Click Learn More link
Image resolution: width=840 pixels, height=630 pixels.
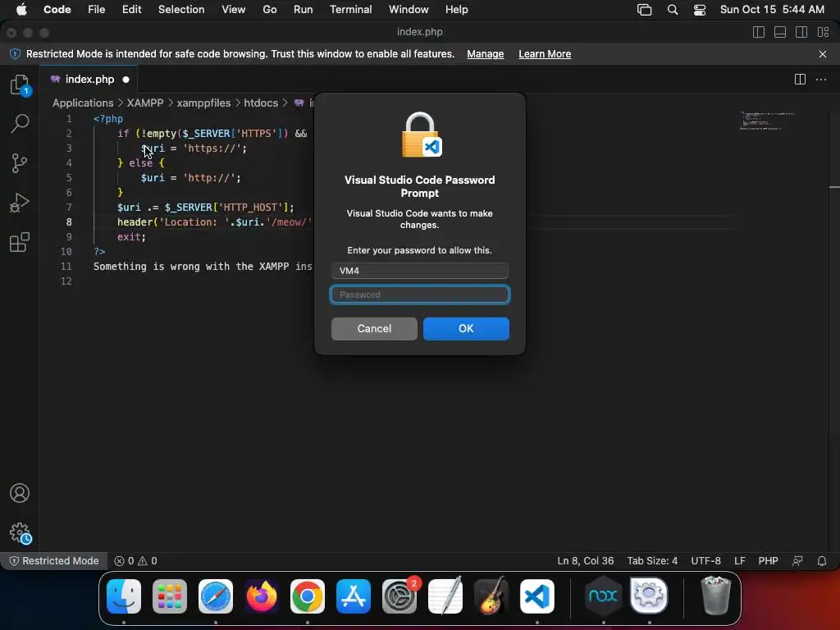(545, 54)
